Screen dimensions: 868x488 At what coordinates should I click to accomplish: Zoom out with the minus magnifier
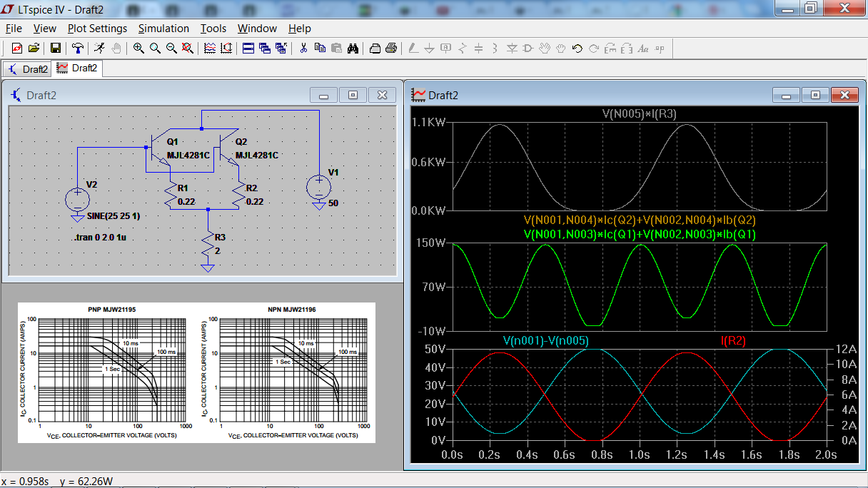(171, 49)
